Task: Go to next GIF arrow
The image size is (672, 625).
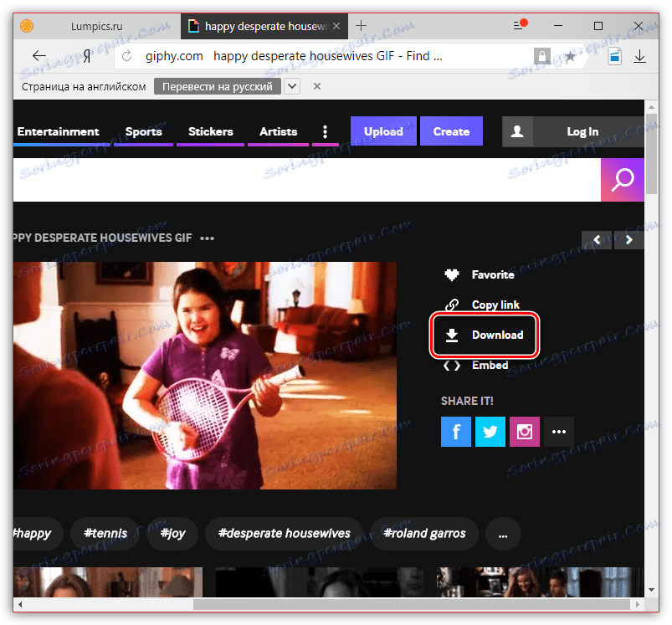Action: [628, 240]
